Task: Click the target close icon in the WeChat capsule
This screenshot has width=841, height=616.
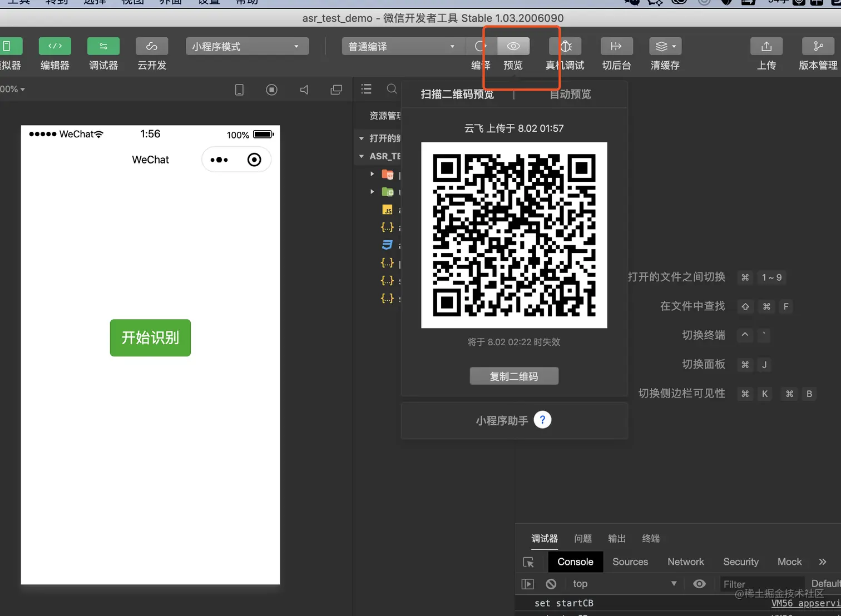Action: click(254, 160)
